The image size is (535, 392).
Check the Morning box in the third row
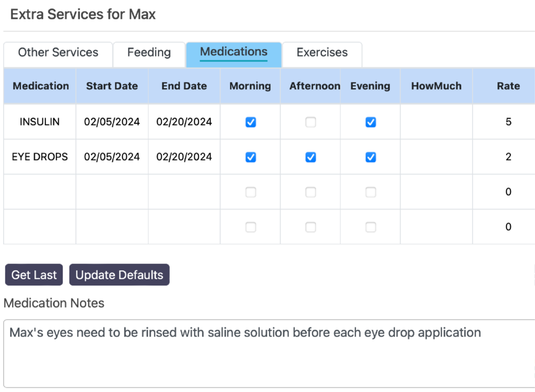point(250,192)
